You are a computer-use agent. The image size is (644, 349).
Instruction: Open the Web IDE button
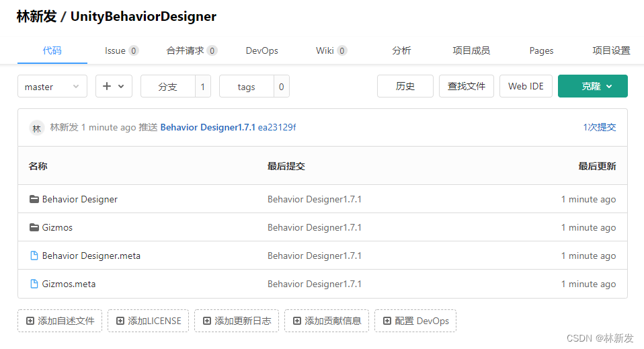coord(526,86)
